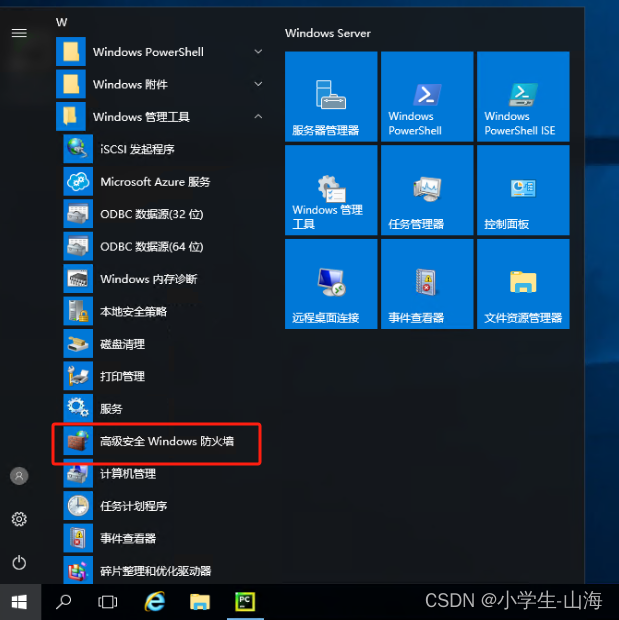Open the 任务管理器 tile
This screenshot has width=619, height=620.
[x=427, y=190]
